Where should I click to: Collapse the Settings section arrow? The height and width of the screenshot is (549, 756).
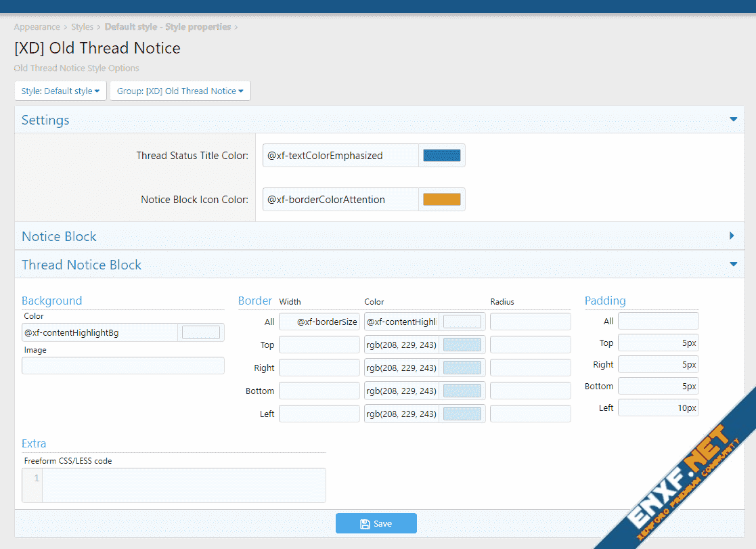tap(732, 120)
